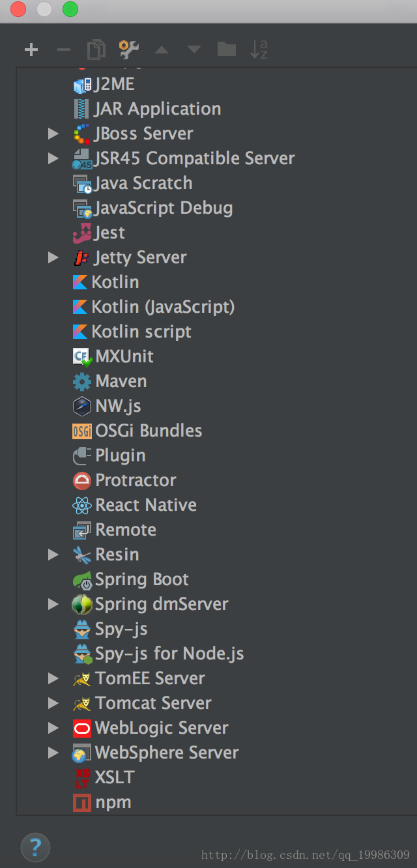
Task: Select the J2ME configuration type
Action: coord(115,84)
